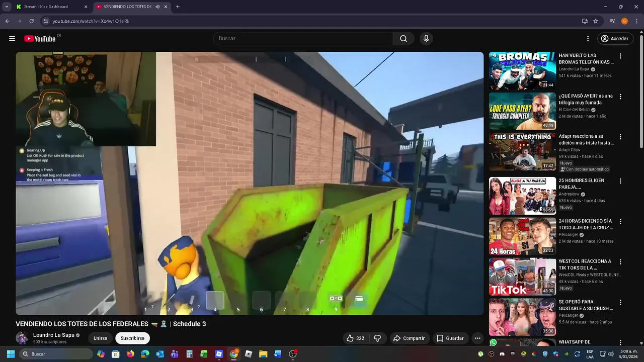The image size is (644, 362).
Task: Open Discord tray icon
Action: pos(502,354)
